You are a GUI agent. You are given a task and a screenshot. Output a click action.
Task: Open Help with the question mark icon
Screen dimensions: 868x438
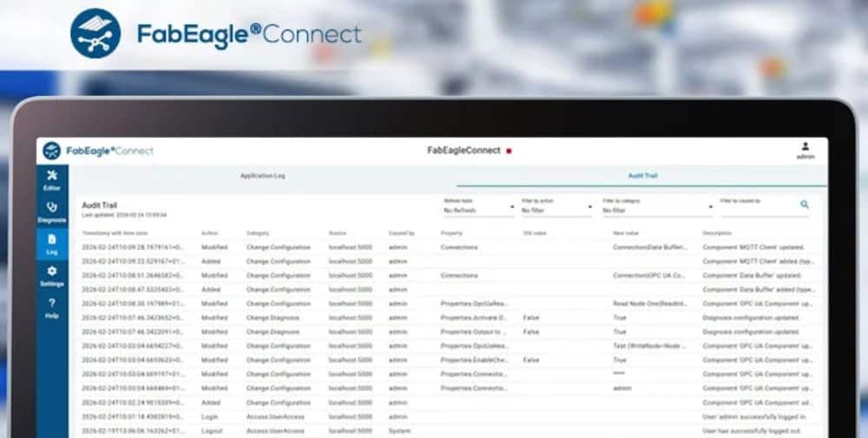[52, 308]
